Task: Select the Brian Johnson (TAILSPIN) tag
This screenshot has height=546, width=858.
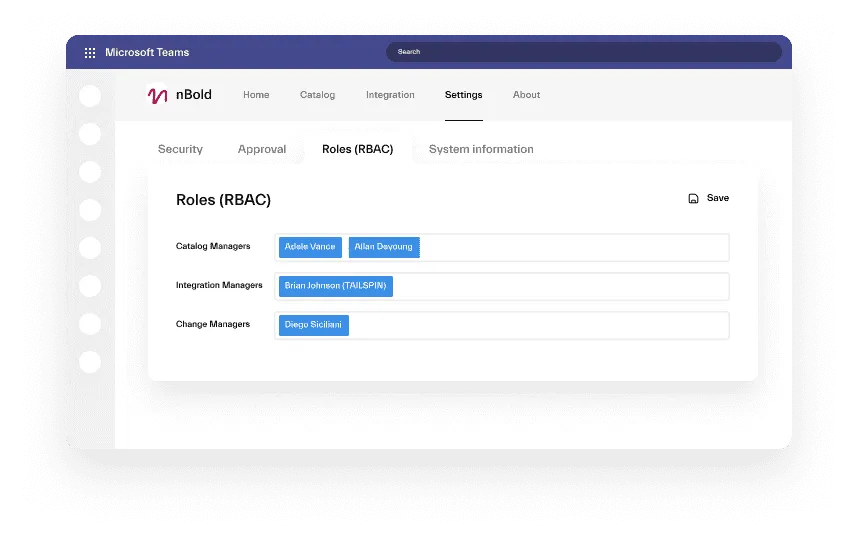Action: (335, 286)
